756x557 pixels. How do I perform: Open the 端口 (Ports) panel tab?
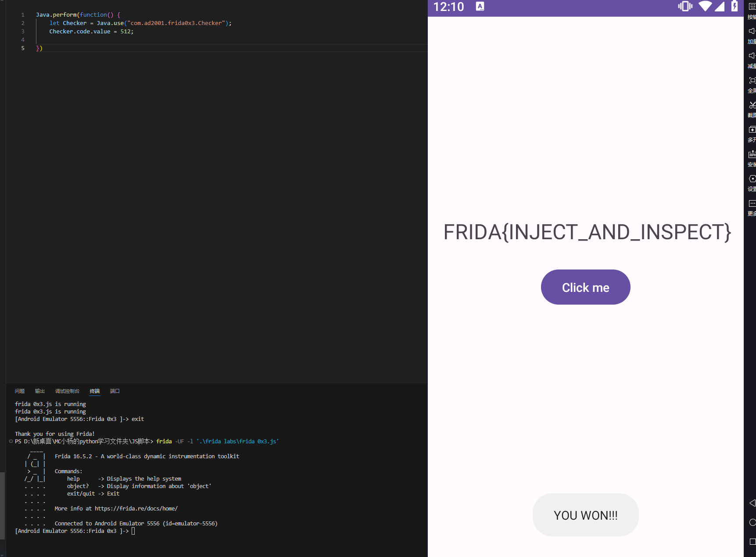tap(115, 391)
